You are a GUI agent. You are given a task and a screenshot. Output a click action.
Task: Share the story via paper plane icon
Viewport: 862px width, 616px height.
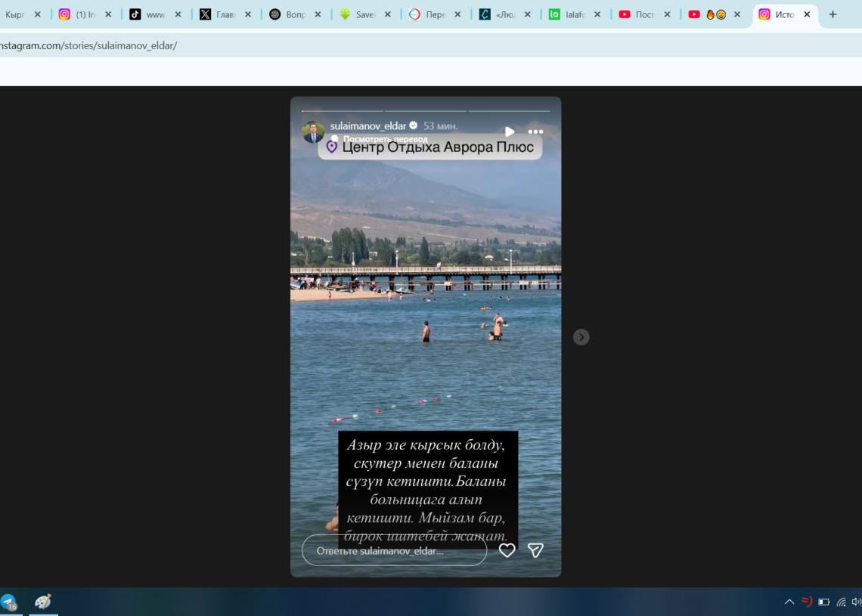pyautogui.click(x=535, y=550)
